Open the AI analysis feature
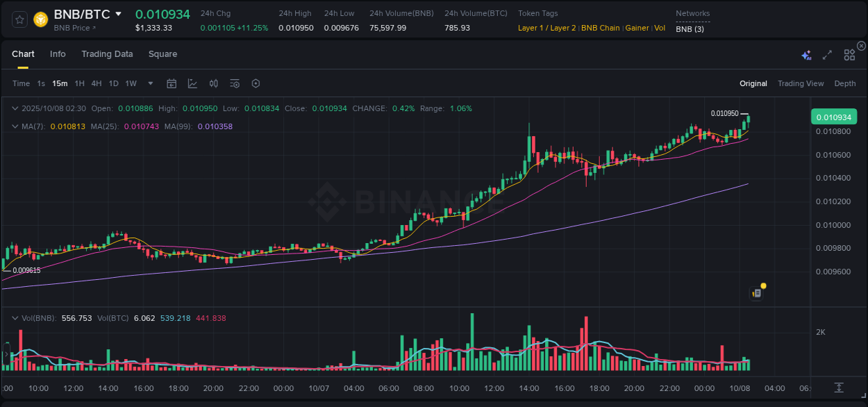Viewport: 868px width, 407px height. point(806,55)
